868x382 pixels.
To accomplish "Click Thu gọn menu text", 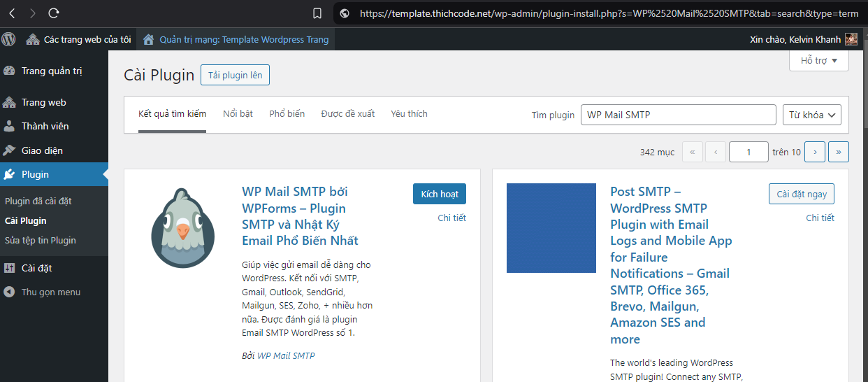I will 51,292.
